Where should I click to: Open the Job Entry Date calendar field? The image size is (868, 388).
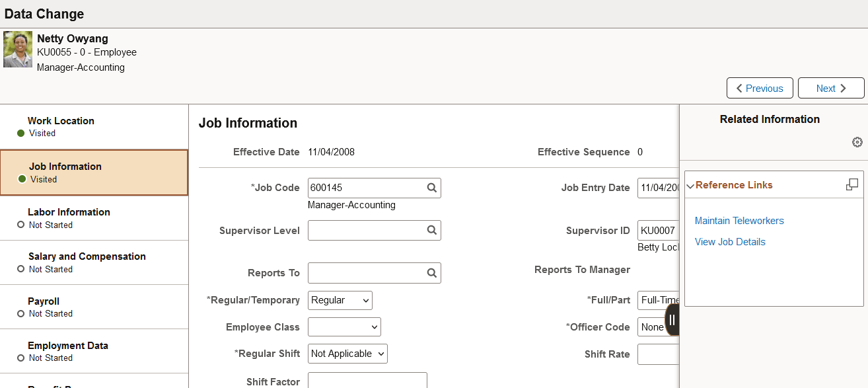(661, 188)
